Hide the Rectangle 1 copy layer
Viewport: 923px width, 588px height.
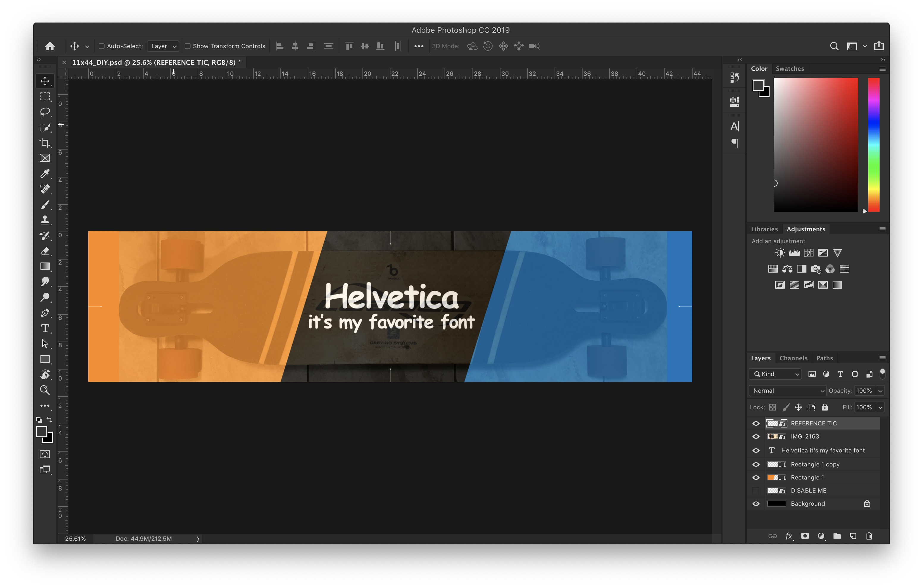756,465
